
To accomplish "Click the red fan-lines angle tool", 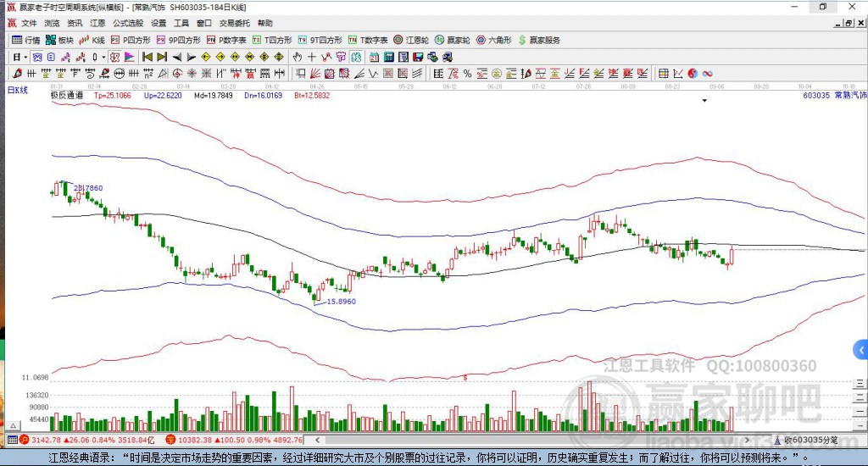I will click(315, 74).
